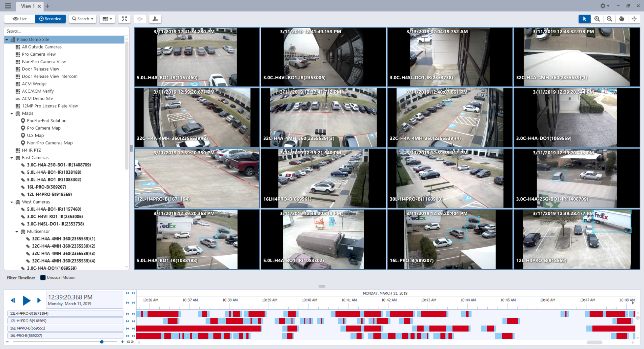644x349 pixels.
Task: Collapse the East Cameras folder
Action: (12, 158)
